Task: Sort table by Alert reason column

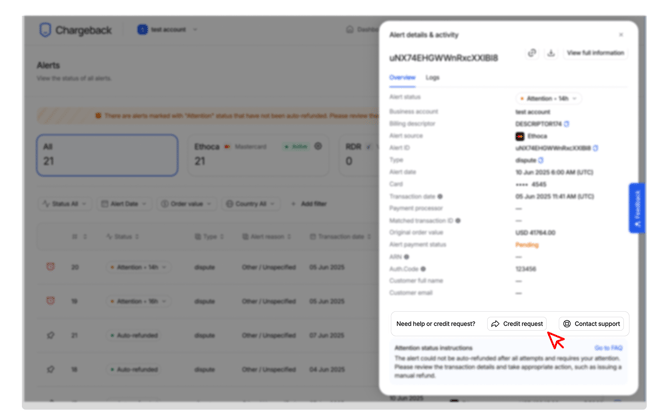Action: click(267, 236)
